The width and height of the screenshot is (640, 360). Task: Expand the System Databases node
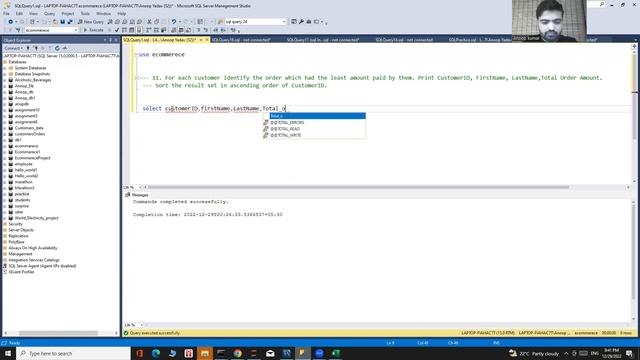click(5, 68)
